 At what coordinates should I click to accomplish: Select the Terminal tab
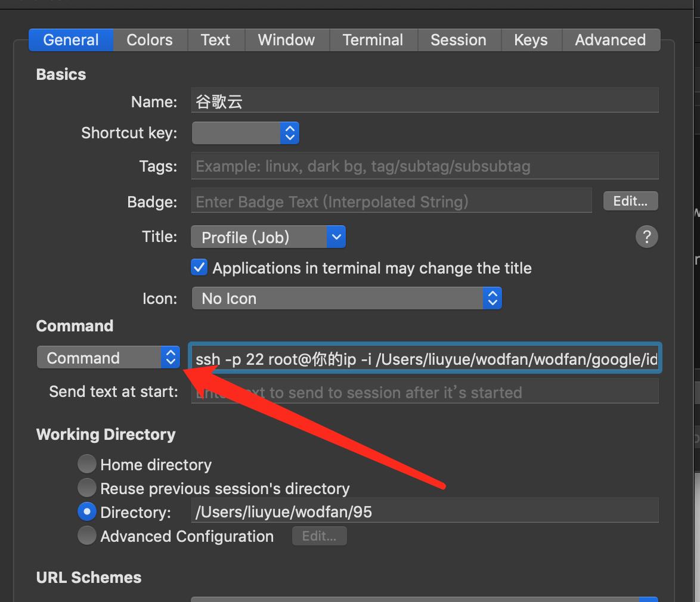pyautogui.click(x=373, y=40)
